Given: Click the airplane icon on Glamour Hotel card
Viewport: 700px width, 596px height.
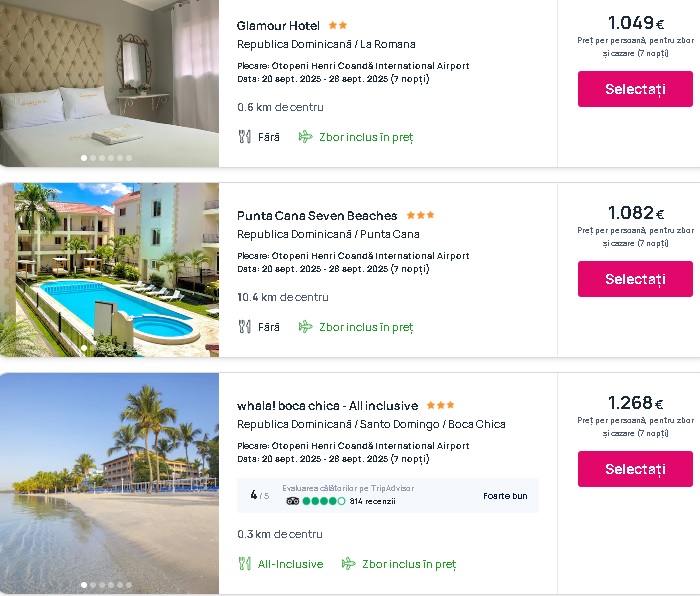Looking at the screenshot, I should tap(305, 137).
